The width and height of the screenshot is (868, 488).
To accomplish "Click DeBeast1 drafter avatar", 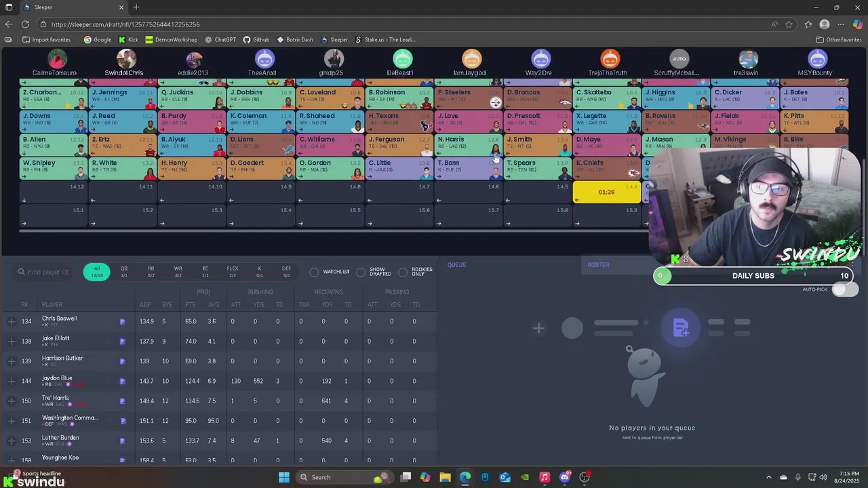I will point(403,59).
